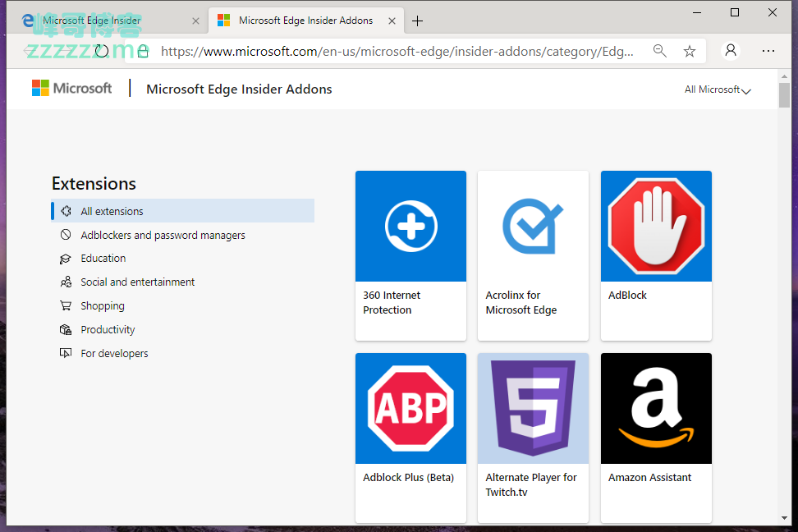The width and height of the screenshot is (798, 532).
Task: Open the Acrolinx checkmark extension icon
Action: click(x=533, y=226)
